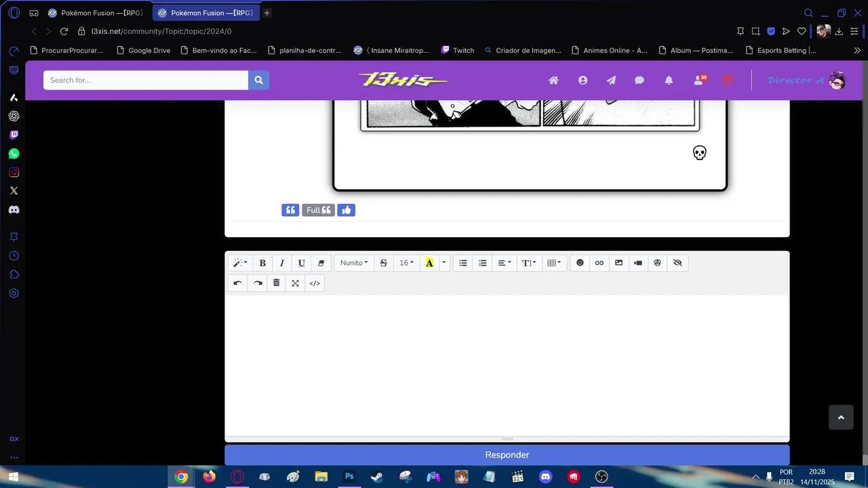
Task: Open Steam from the Windows taskbar
Action: 376,476
